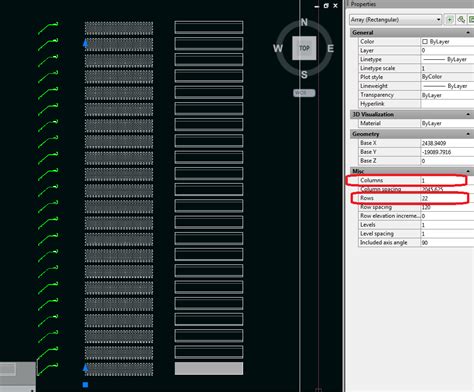This screenshot has width=474, height=392.
Task: Click the Lineweight ByLayer value
Action: pyautogui.click(x=447, y=86)
